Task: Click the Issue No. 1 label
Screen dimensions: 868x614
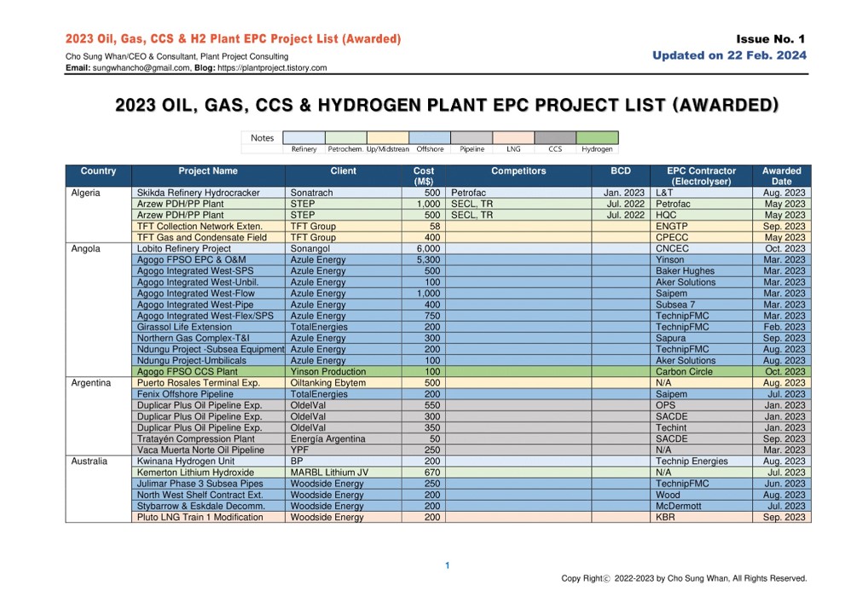Action: pyautogui.click(x=770, y=38)
